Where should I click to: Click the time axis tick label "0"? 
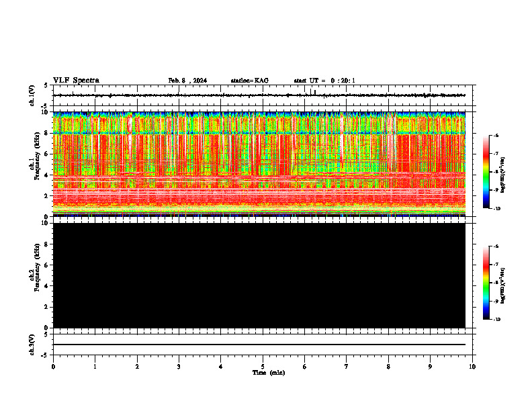53,367
